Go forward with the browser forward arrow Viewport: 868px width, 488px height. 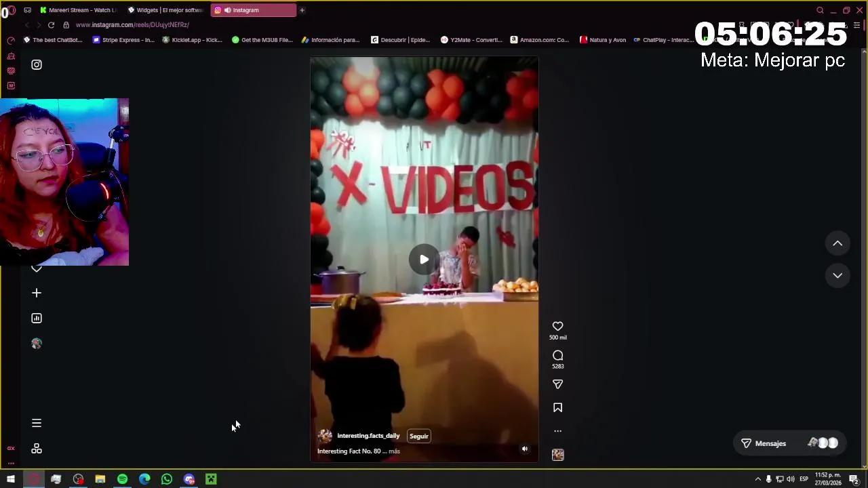coord(39,25)
